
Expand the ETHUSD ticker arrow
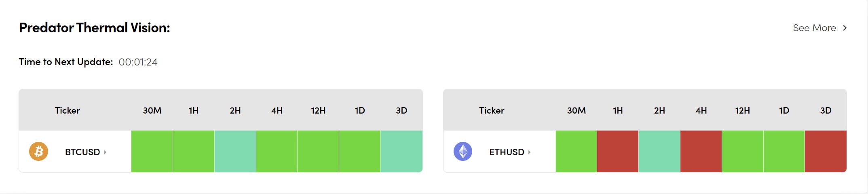529,152
